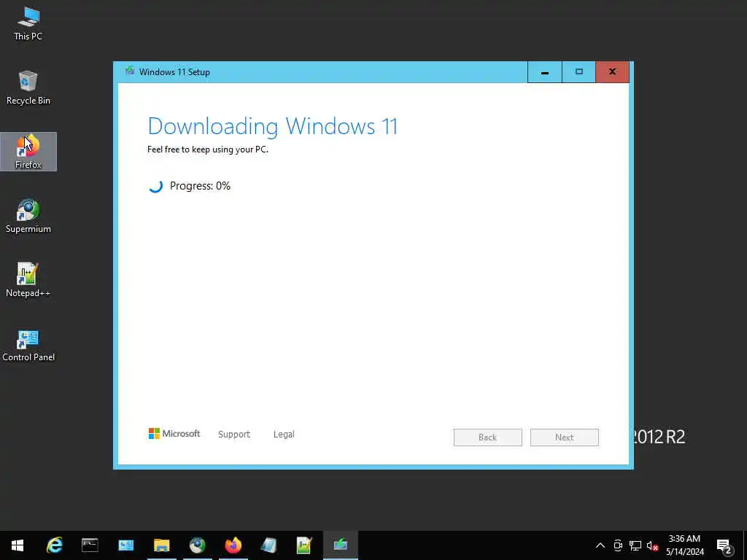Select the Control Panel desktop shortcut
Screen dimensions: 747x560
tap(28, 345)
